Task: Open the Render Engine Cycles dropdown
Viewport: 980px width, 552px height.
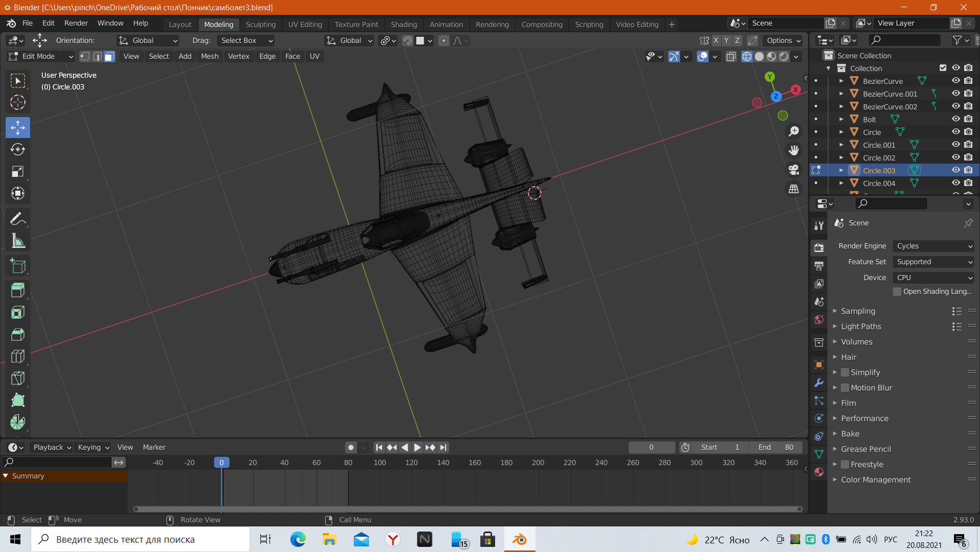Action: tap(934, 246)
